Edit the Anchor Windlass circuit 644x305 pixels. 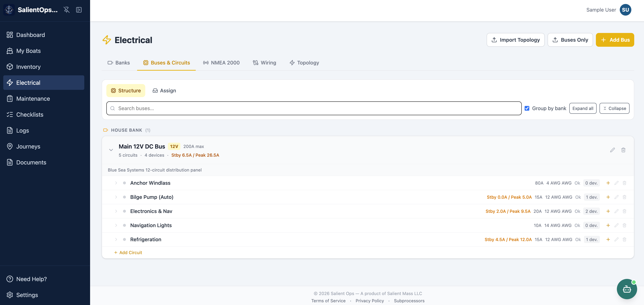pyautogui.click(x=617, y=183)
